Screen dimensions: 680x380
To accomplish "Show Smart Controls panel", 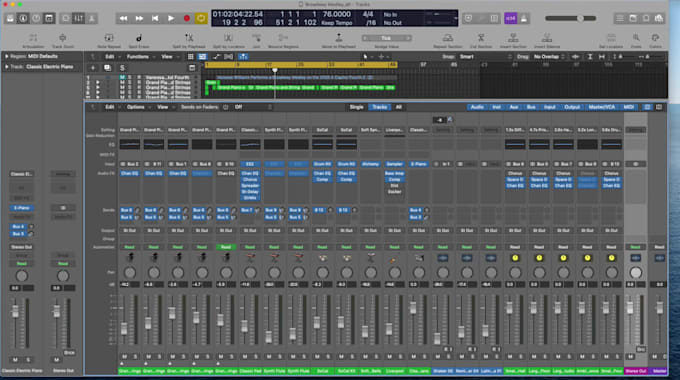I will point(66,18).
